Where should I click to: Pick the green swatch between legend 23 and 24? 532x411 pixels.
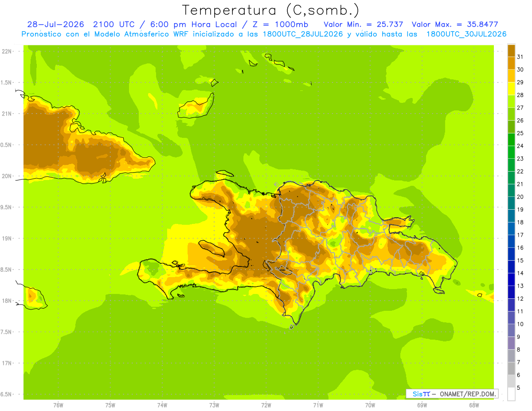[x=511, y=153]
